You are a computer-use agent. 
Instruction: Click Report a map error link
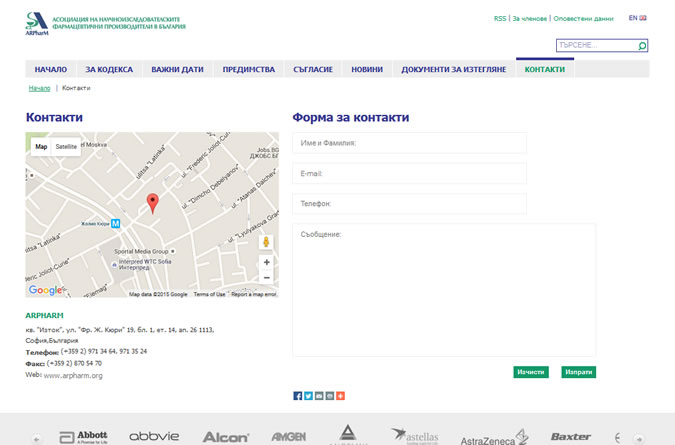[x=254, y=294]
